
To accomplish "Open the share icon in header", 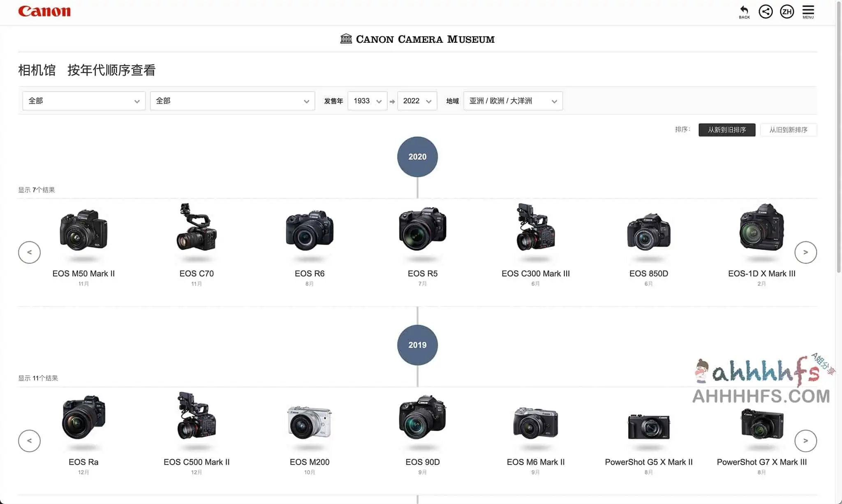I will (x=766, y=12).
